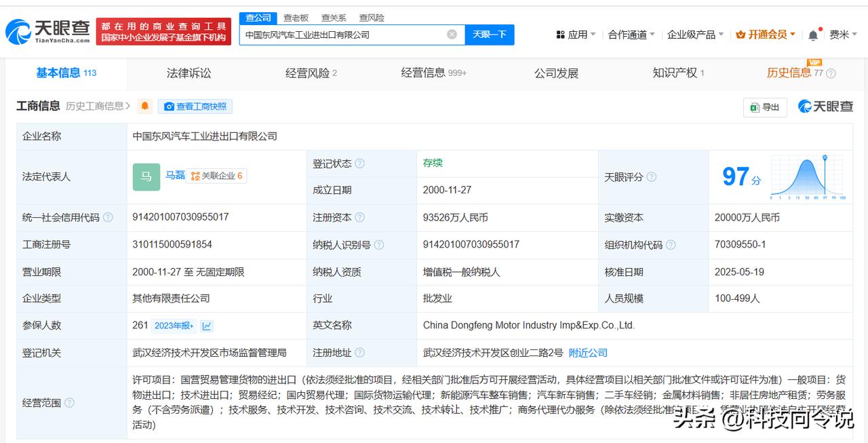
Task: Click the red promotional banner beside logo
Action: (163, 32)
